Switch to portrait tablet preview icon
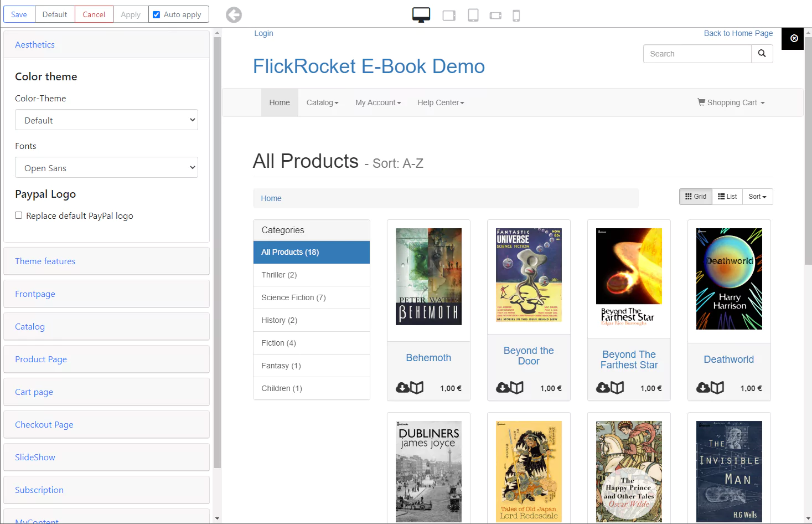The width and height of the screenshot is (812, 524). click(473, 16)
